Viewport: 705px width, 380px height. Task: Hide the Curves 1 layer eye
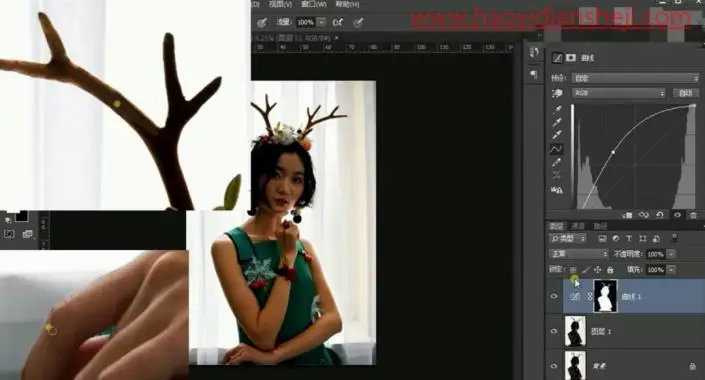click(x=553, y=296)
